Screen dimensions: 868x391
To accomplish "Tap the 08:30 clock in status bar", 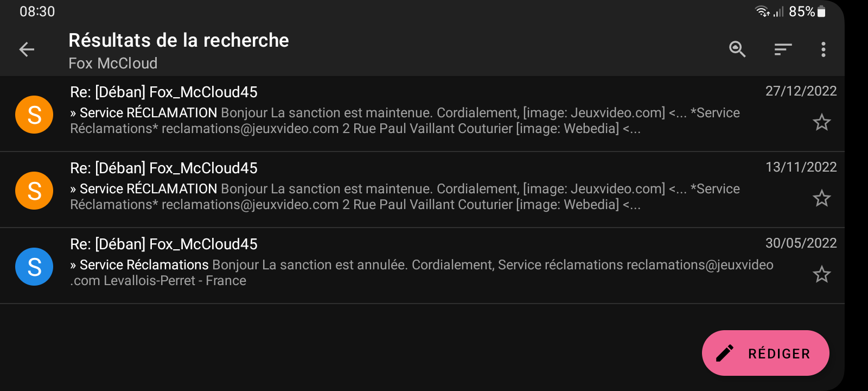I will [37, 11].
